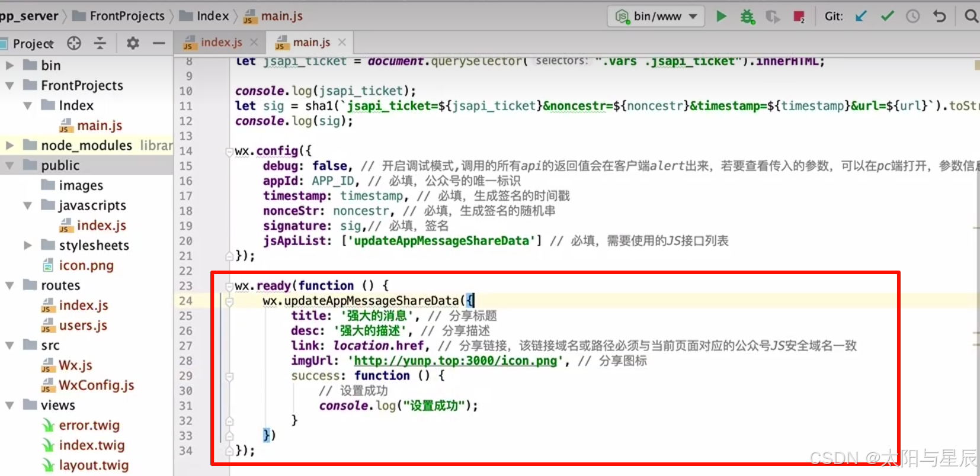The image size is (980, 476).
Task: Collapse the javascripts folder
Action: click(x=27, y=205)
